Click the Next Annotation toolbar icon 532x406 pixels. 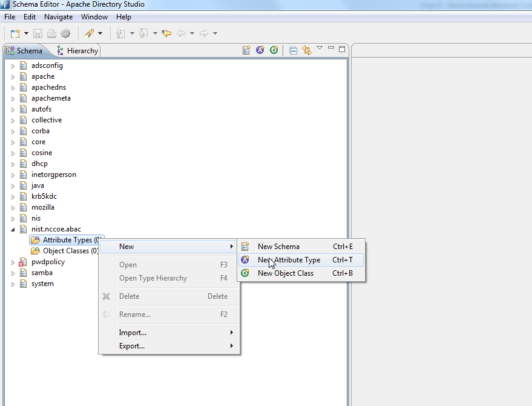pos(121,33)
